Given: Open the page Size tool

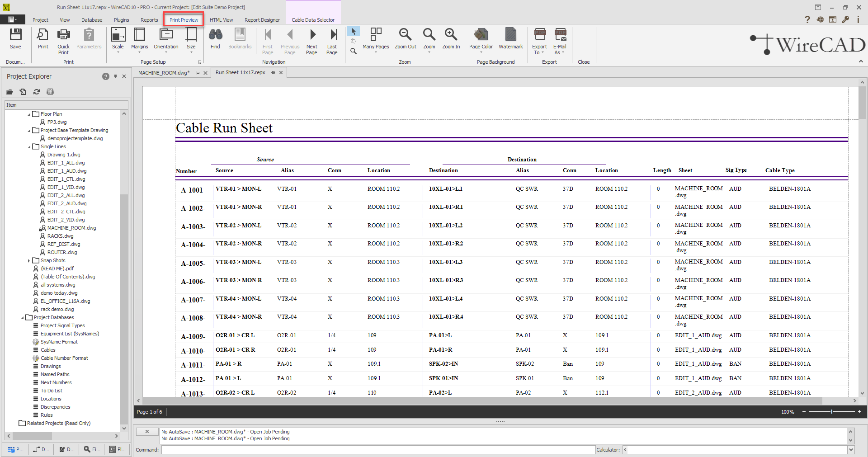Looking at the screenshot, I should click(191, 40).
